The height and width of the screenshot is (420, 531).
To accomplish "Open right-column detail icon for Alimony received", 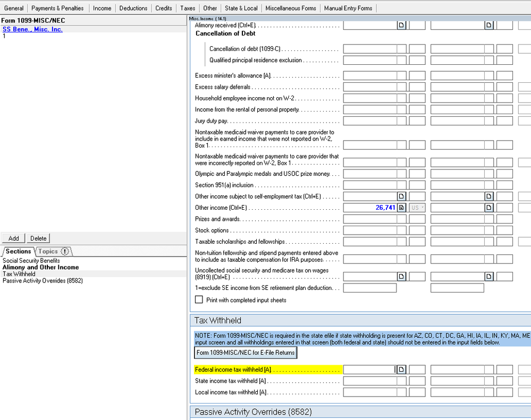I will pyautogui.click(x=488, y=24).
